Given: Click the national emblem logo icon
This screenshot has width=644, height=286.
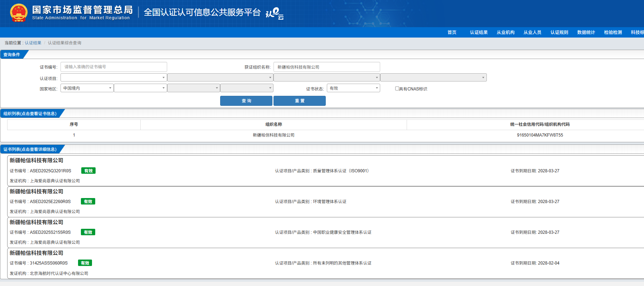Looking at the screenshot, I should click(x=19, y=13).
